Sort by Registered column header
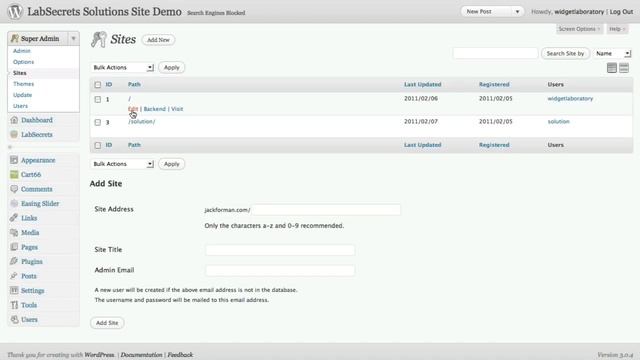The height and width of the screenshot is (360, 640). click(x=494, y=84)
